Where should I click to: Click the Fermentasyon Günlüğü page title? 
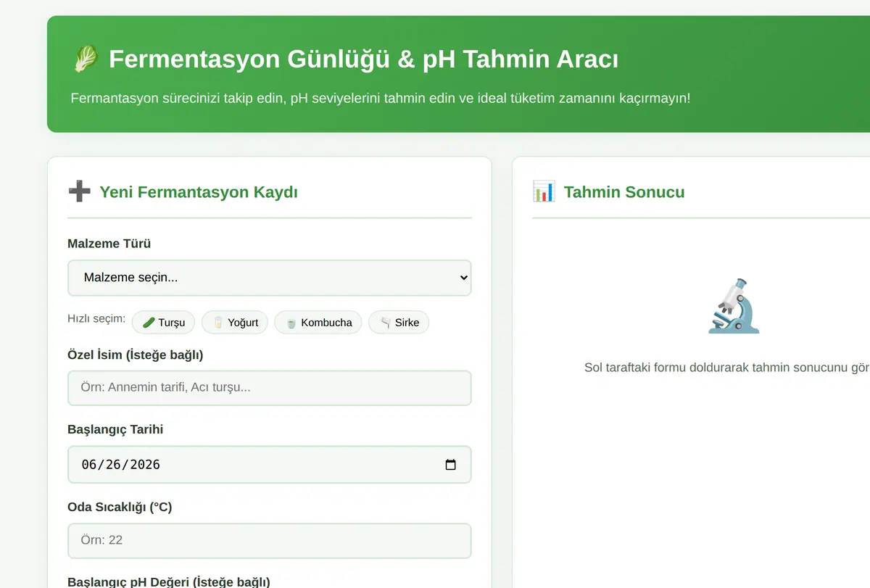coord(363,59)
